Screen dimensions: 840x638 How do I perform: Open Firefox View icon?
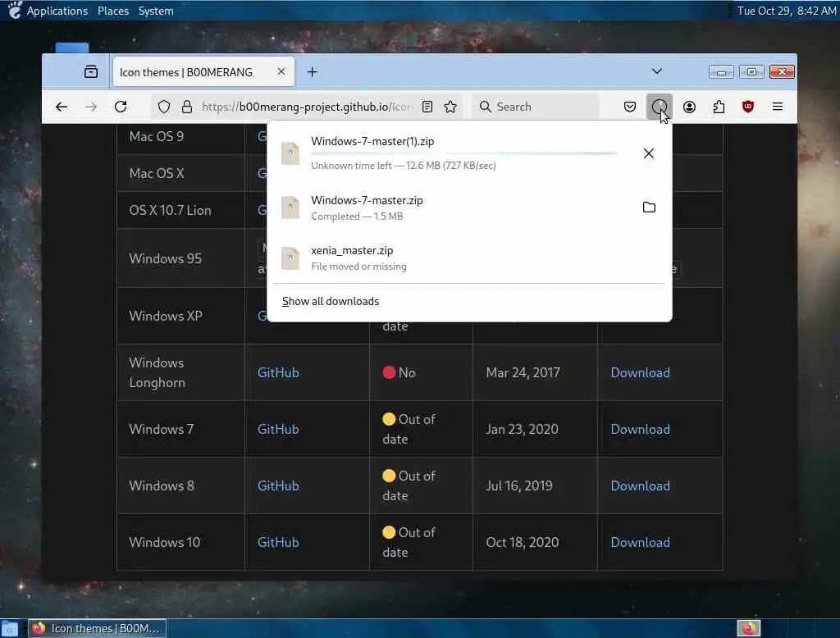(x=91, y=72)
